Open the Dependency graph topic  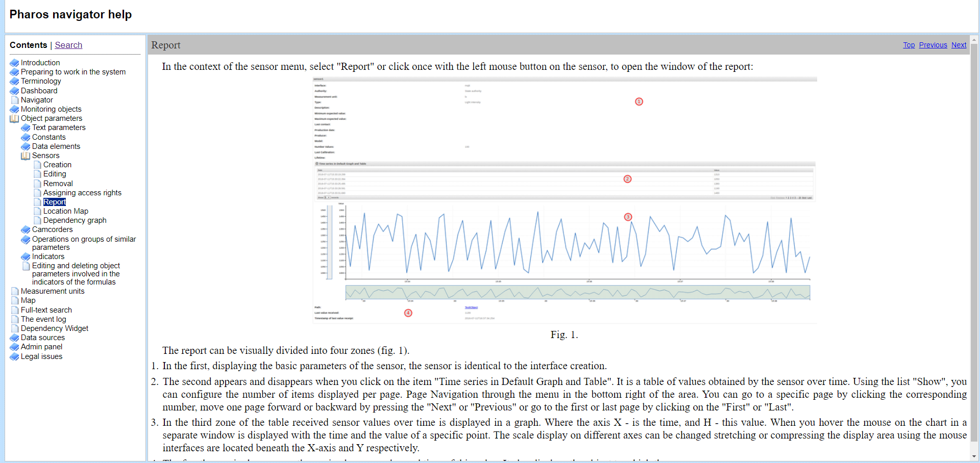75,220
